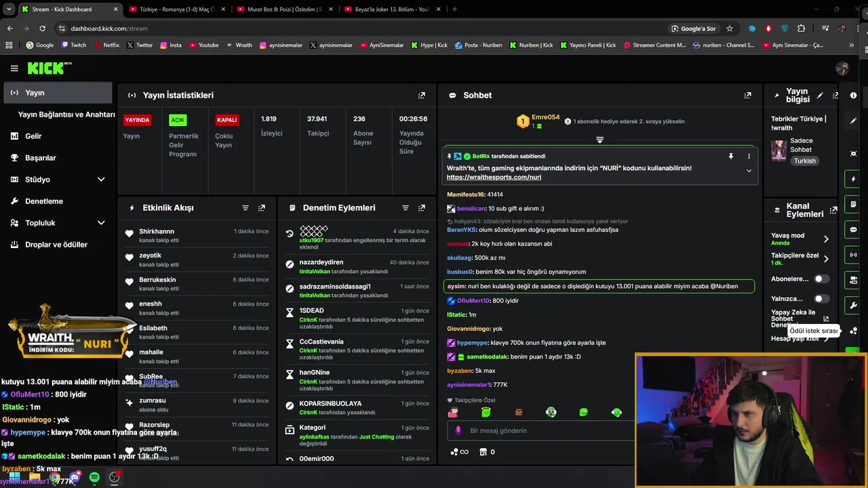Open the Ödül istek sırası icon
This screenshot has height=488, width=868.
point(854,331)
